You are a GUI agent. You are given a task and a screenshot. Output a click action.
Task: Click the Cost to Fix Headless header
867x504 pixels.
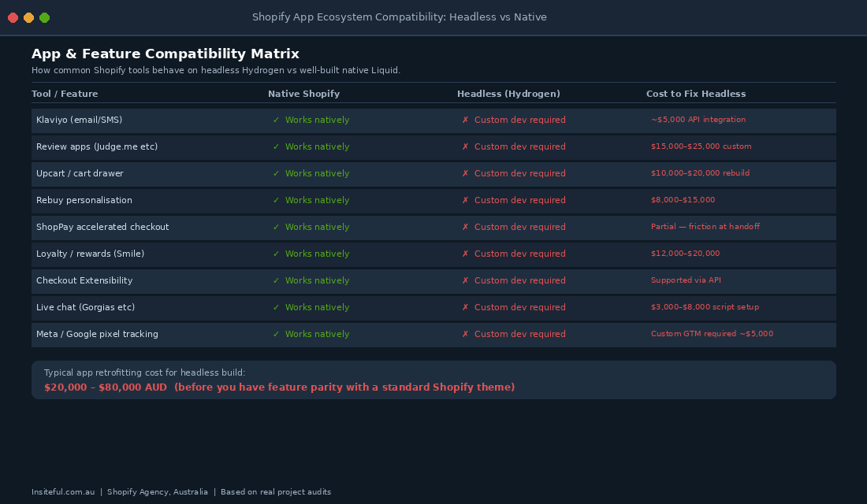click(x=696, y=94)
